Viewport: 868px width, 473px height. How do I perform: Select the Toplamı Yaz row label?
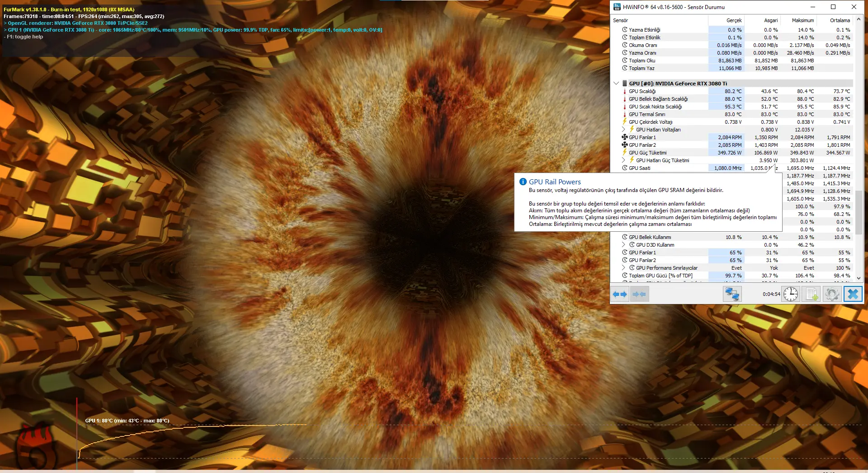tap(642, 68)
